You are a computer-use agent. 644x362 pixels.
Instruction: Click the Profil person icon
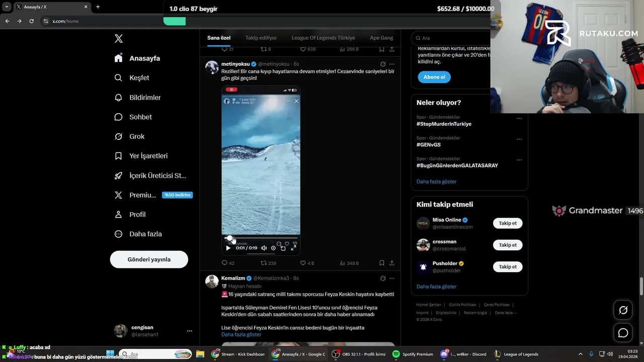[118, 215]
